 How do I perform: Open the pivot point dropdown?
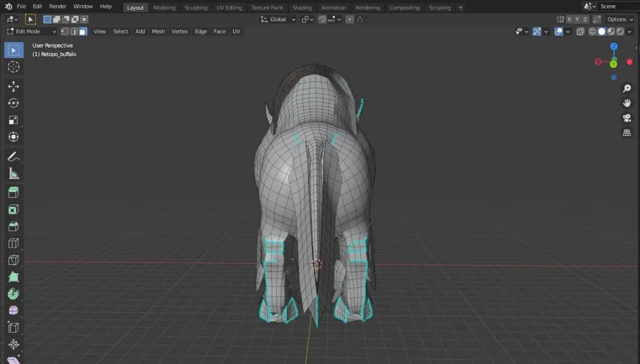[307, 19]
